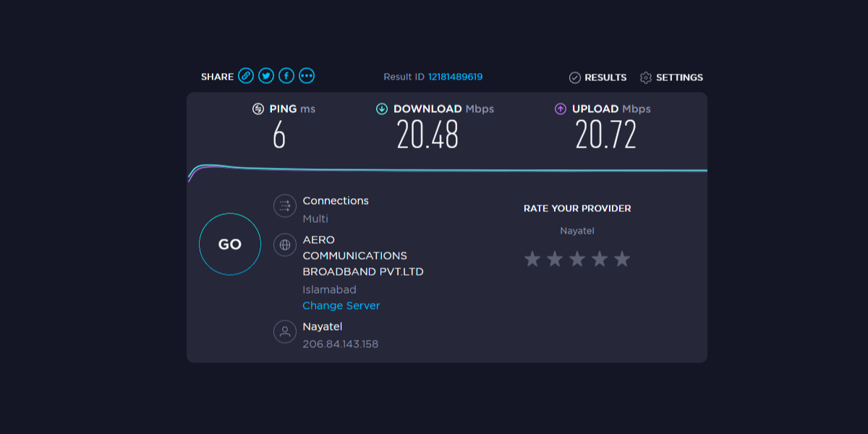This screenshot has height=434, width=868.
Task: Click the RATE YOUR PROVIDER heading
Action: tap(577, 208)
